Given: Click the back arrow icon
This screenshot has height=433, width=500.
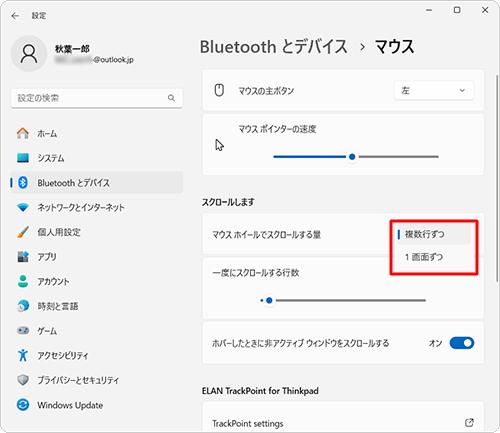Looking at the screenshot, I should [x=15, y=16].
